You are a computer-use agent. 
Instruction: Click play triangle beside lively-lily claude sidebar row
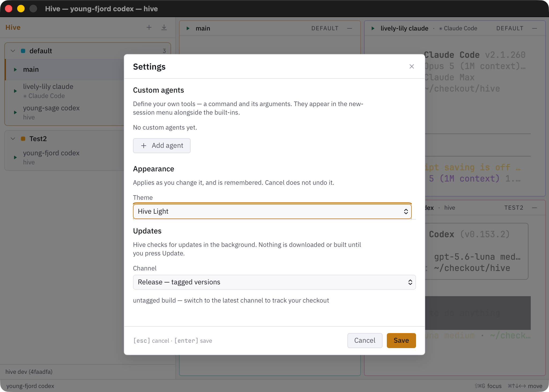(x=15, y=91)
